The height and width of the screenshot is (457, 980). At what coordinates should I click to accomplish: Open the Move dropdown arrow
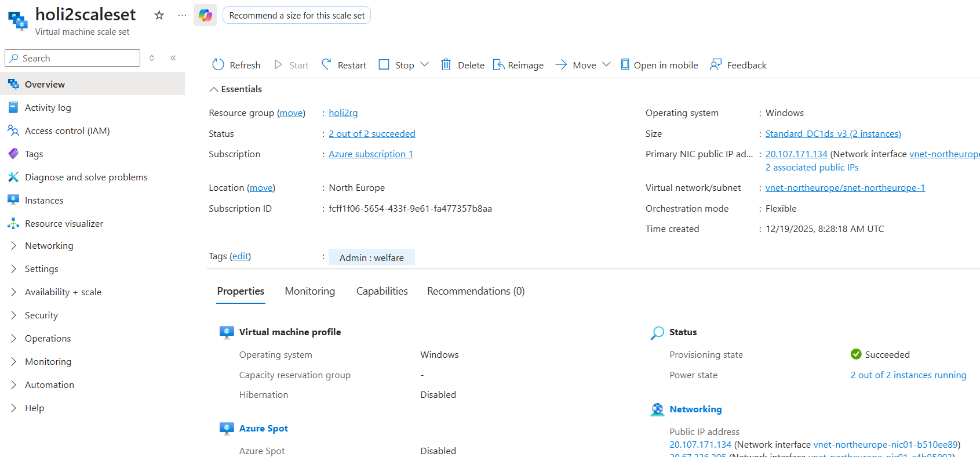tap(606, 64)
